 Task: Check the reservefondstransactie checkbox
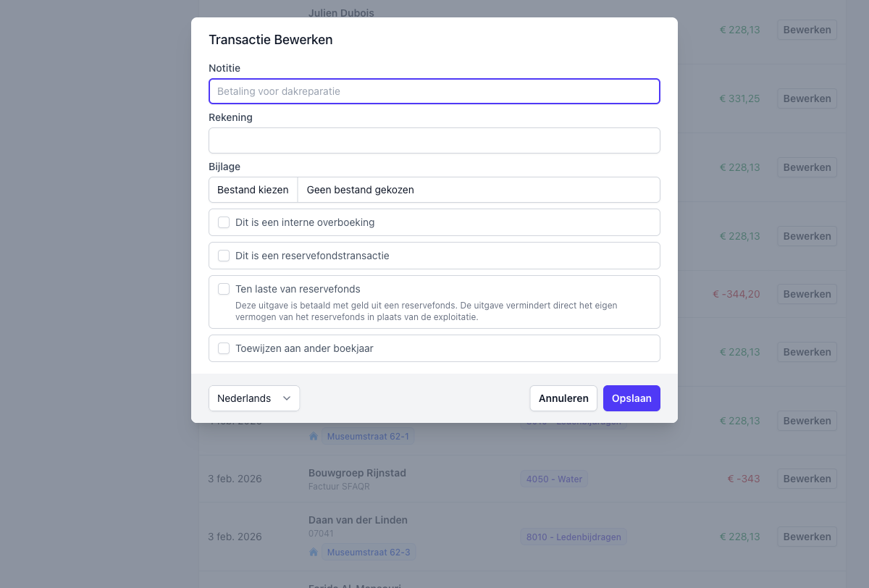pyautogui.click(x=224, y=256)
